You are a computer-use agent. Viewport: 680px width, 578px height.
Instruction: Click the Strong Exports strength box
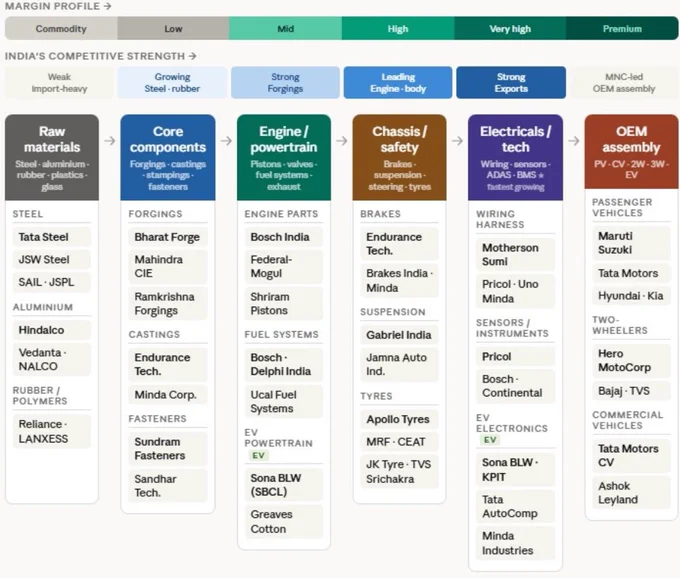(x=511, y=82)
